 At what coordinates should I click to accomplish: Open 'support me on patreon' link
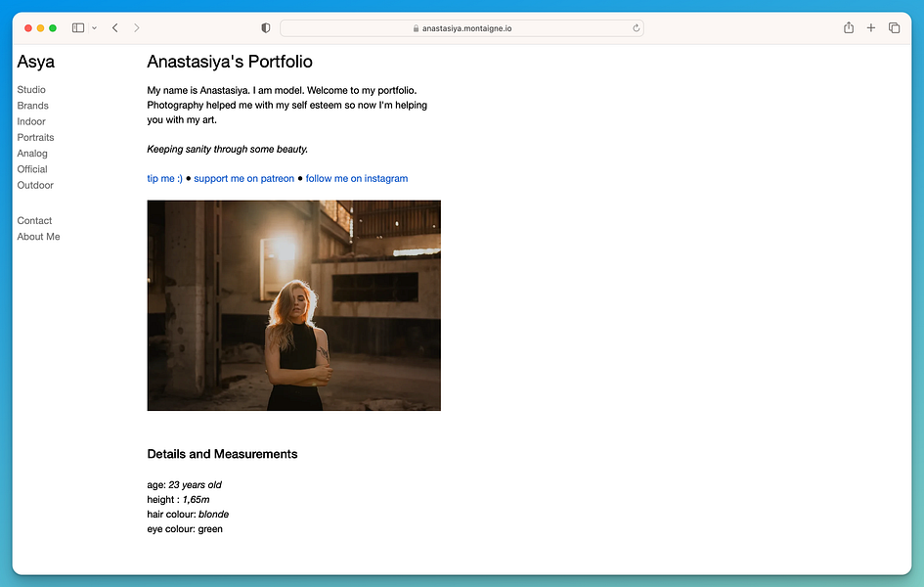244,179
